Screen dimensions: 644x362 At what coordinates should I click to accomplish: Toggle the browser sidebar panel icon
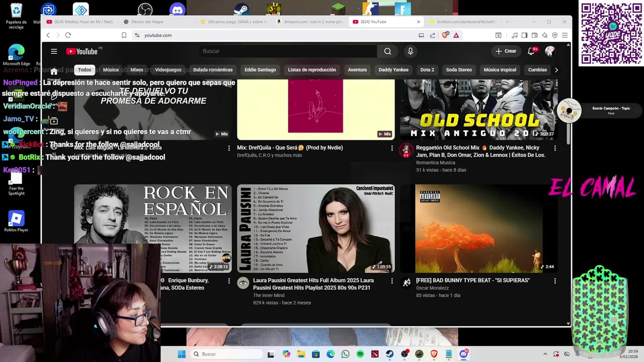(x=524, y=35)
